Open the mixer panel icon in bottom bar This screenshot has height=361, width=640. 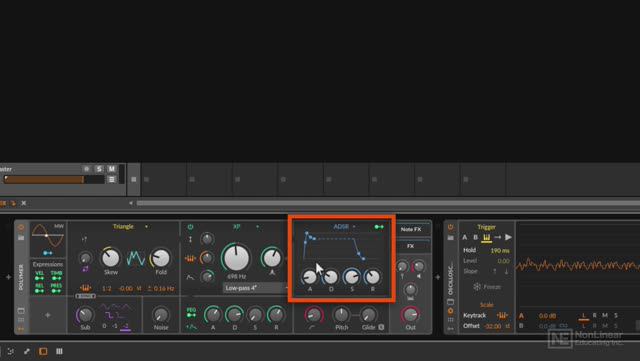(x=59, y=351)
